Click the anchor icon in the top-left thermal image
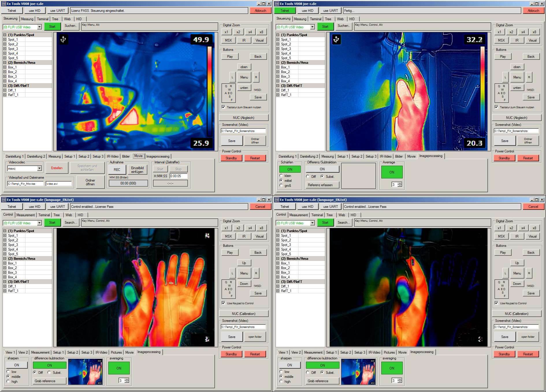546x392 pixels. (x=63, y=39)
